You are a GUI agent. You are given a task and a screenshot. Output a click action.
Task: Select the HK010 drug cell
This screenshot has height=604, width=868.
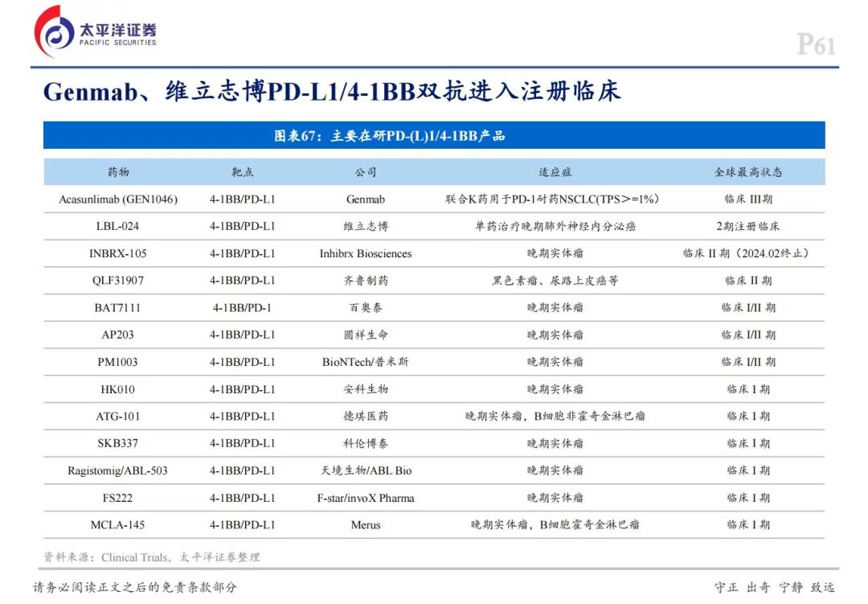(117, 389)
